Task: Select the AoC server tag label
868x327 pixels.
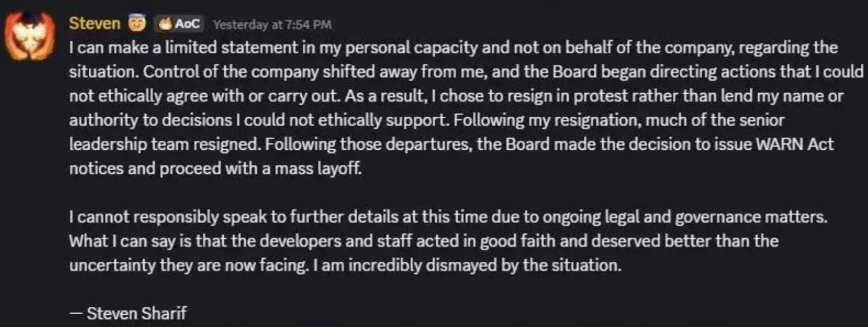Action: point(187,23)
